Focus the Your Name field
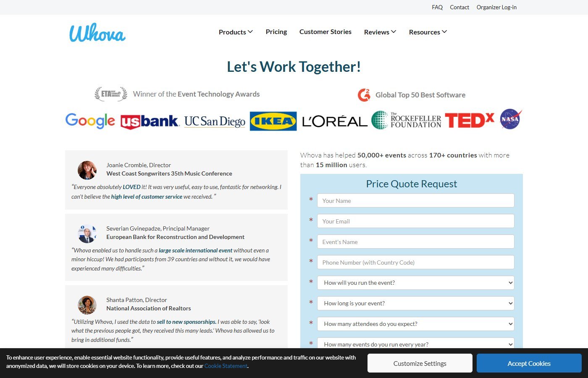The image size is (588, 378). 416,200
